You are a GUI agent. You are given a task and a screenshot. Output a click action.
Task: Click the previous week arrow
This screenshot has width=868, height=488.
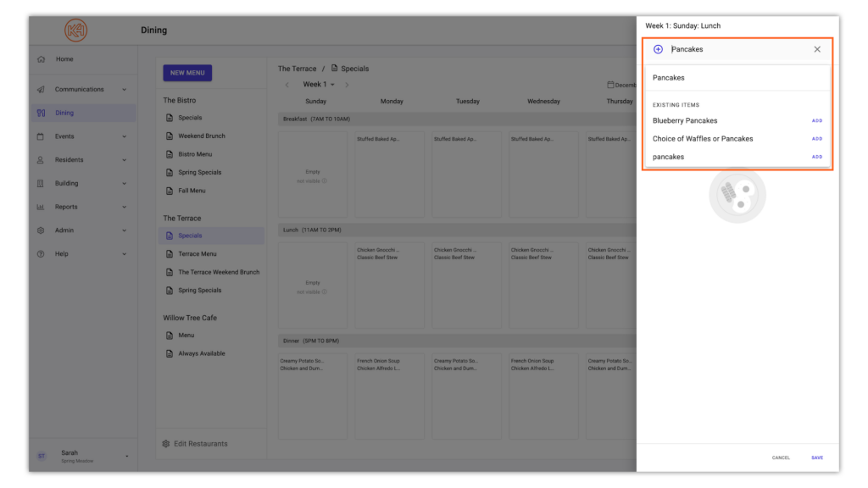tap(287, 85)
